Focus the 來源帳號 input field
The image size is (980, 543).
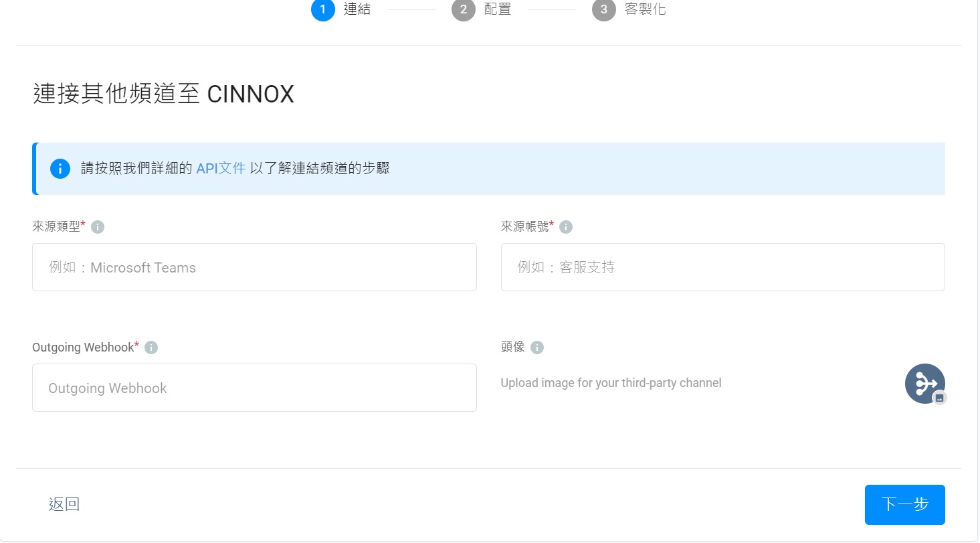[x=723, y=267]
